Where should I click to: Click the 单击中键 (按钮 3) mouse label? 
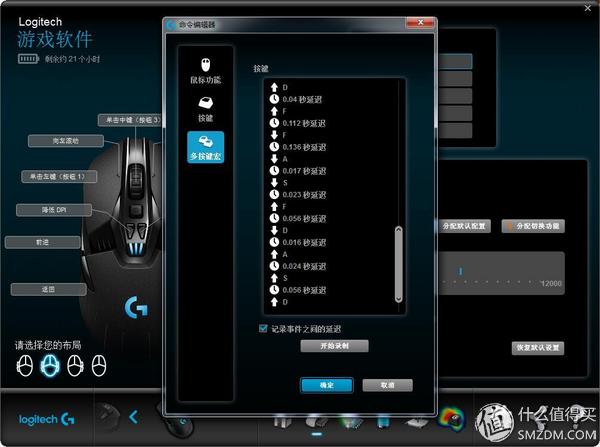tap(130, 120)
